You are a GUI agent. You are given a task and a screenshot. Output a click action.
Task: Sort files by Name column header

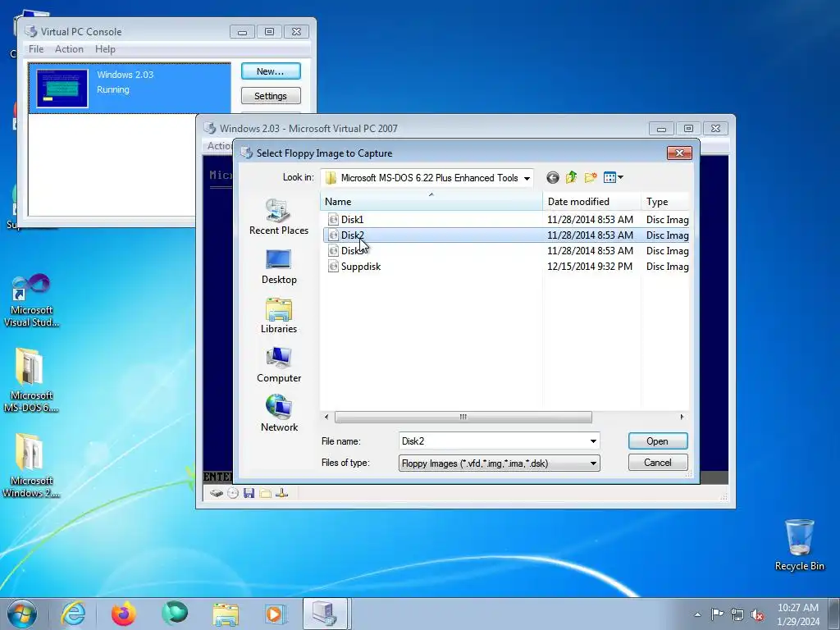tap(431, 202)
